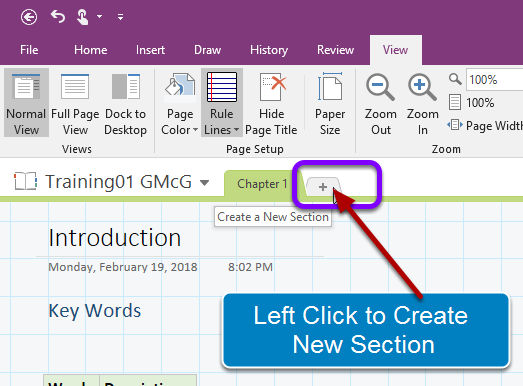Open the Page Color dropdown
The height and width of the screenshot is (386, 523).
click(x=180, y=103)
